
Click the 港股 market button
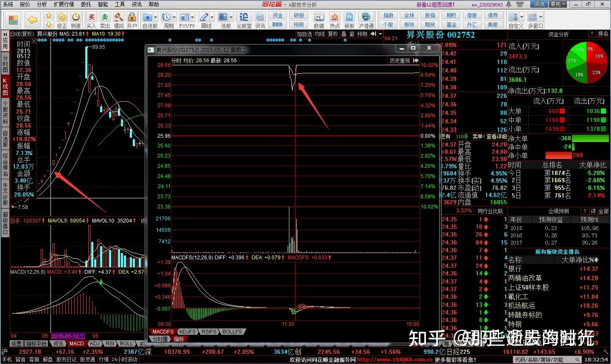click(x=472, y=15)
